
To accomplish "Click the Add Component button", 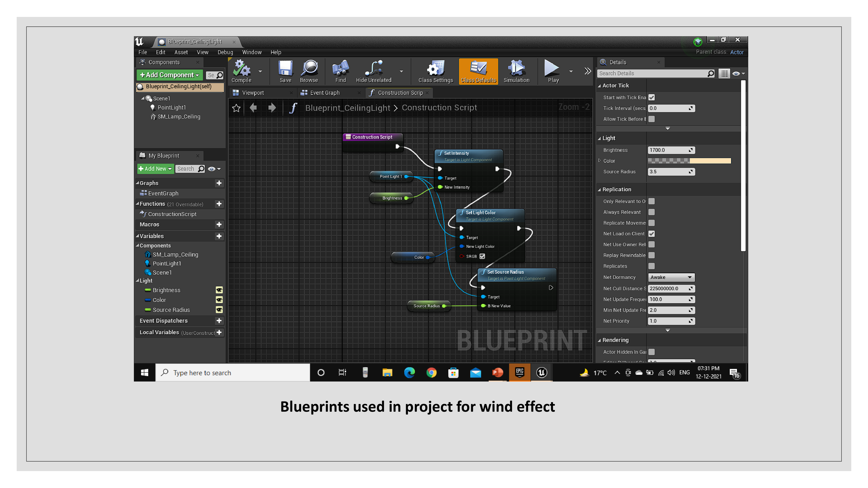I will tap(169, 75).
